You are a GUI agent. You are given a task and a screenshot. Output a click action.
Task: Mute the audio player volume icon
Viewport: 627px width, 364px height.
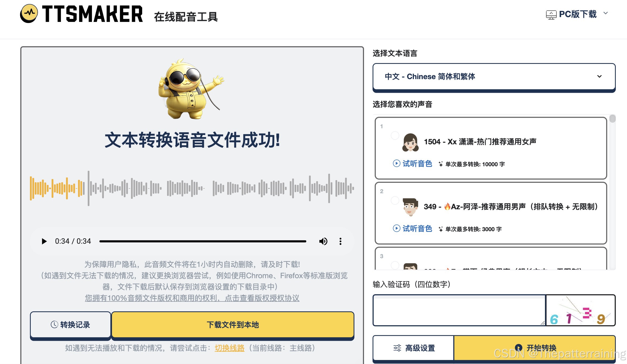[323, 241]
